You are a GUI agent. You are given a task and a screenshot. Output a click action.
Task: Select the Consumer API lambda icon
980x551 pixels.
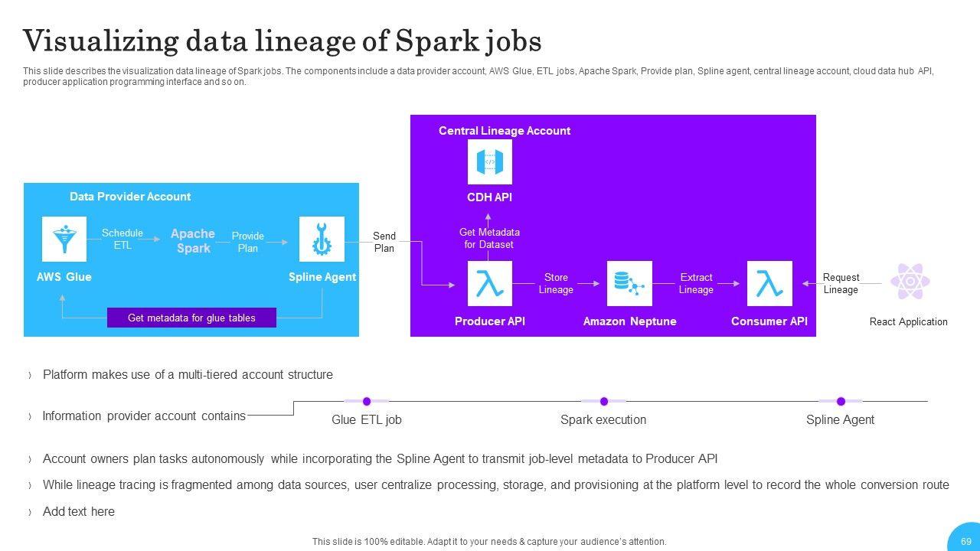pos(769,283)
